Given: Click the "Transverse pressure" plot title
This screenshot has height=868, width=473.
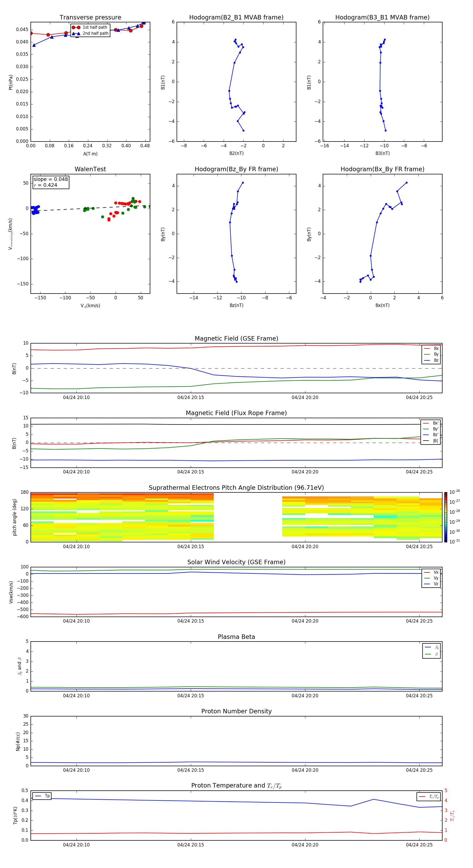Looking at the screenshot, I should (x=90, y=18).
